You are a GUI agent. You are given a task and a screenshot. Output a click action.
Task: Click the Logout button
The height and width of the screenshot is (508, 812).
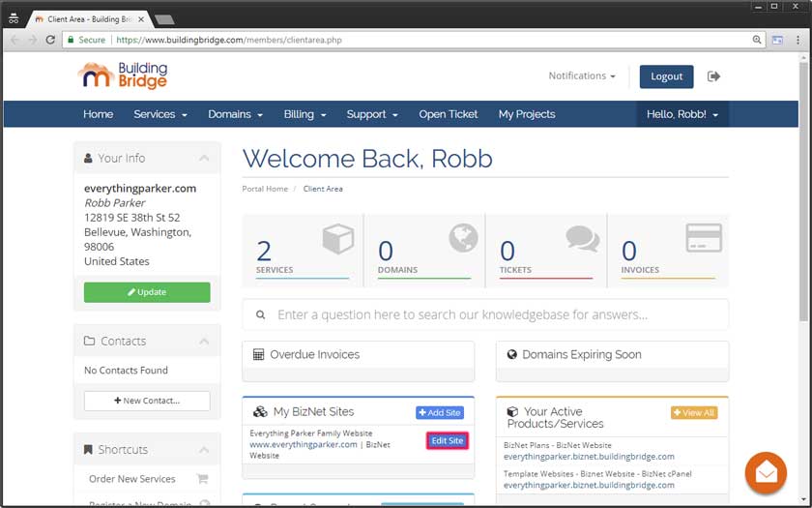click(666, 76)
